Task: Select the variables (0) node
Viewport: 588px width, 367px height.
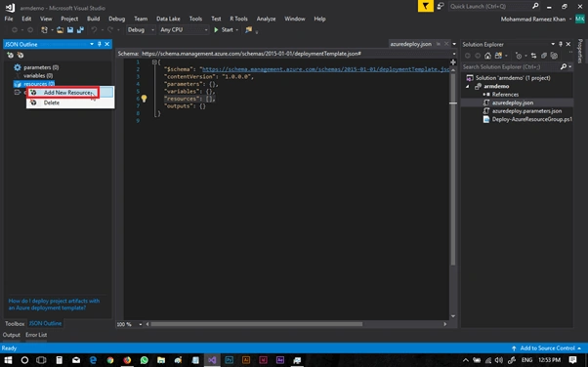Action: (x=37, y=76)
